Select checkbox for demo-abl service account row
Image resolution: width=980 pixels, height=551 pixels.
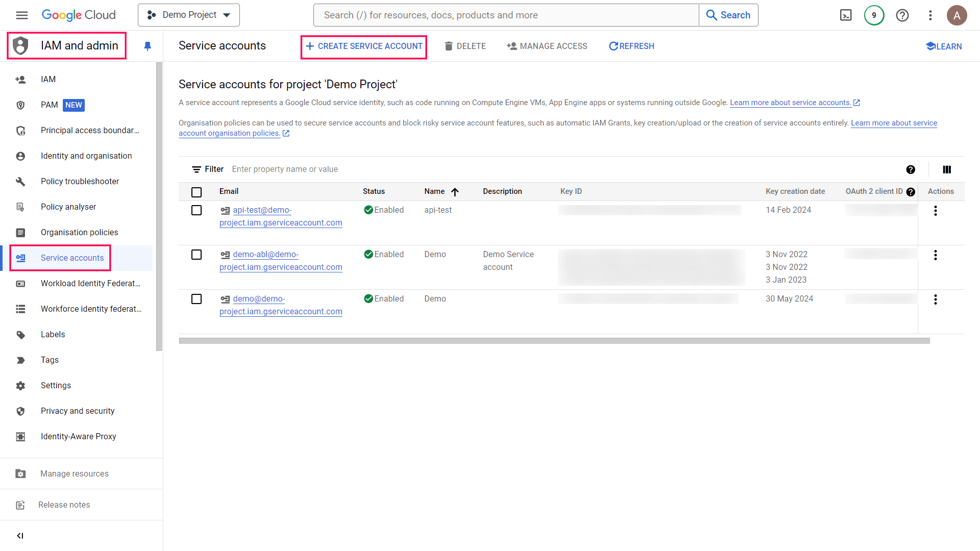click(197, 255)
